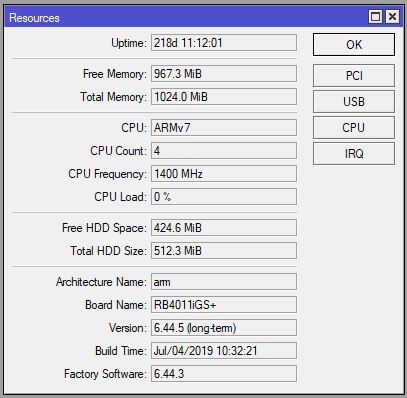The image size is (407, 398).
Task: Click the Uptime value field
Action: (224, 43)
